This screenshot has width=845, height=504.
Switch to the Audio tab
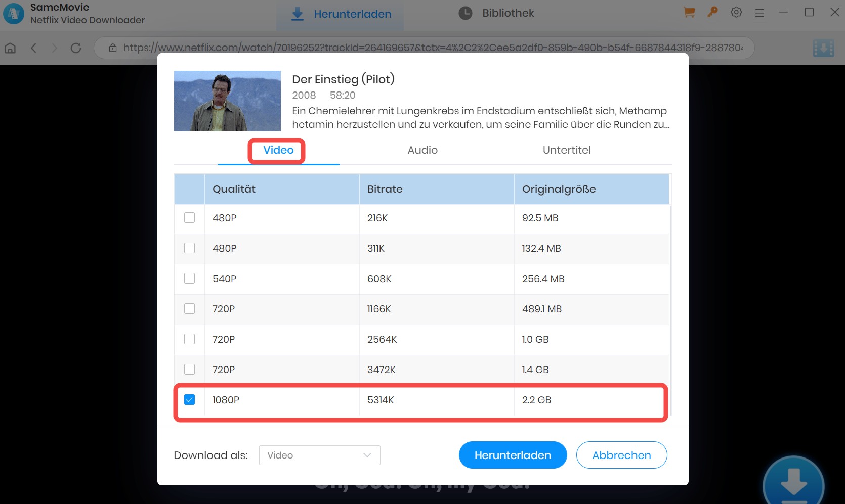(423, 150)
